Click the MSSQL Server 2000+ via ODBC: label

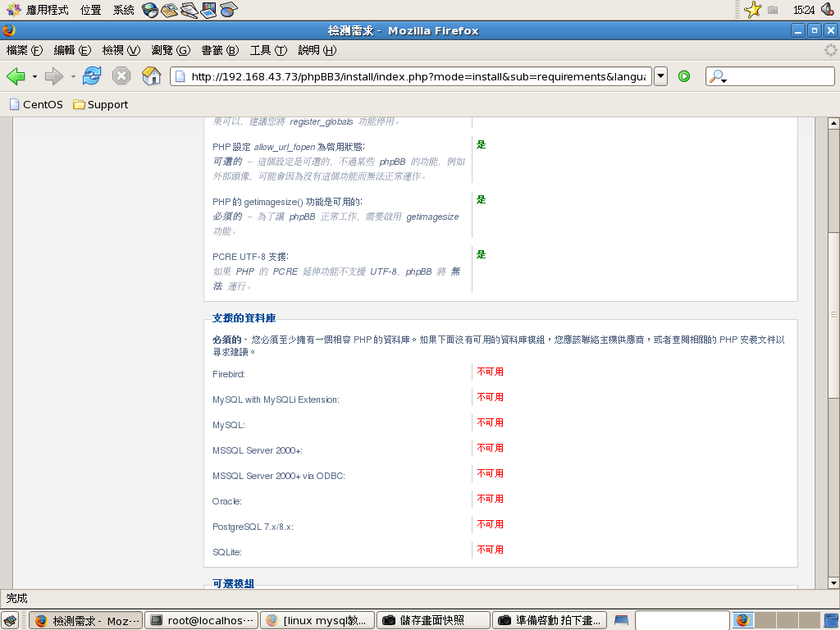pyautogui.click(x=279, y=476)
